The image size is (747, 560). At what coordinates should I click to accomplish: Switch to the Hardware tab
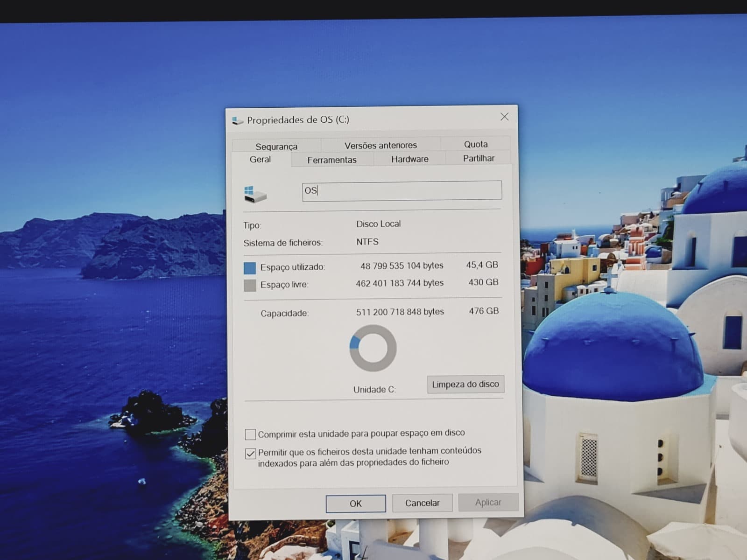coord(409,159)
